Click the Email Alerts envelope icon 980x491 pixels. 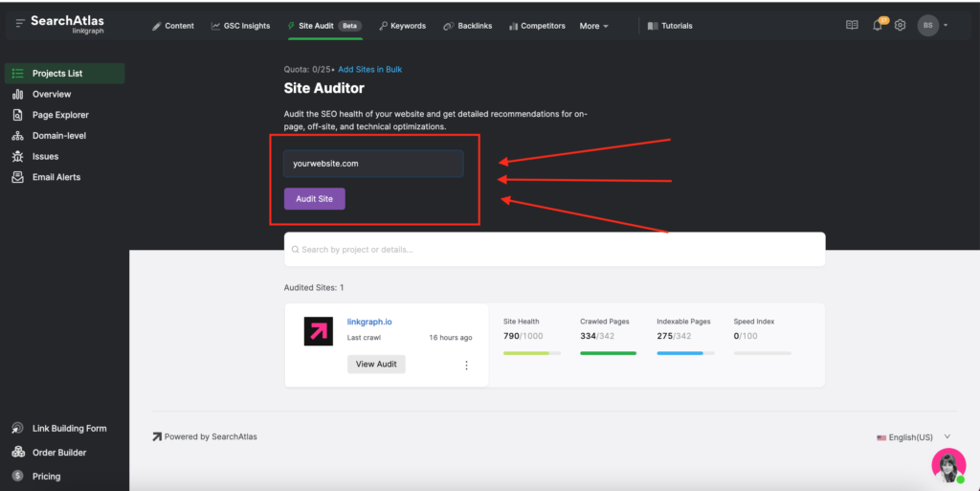17,177
